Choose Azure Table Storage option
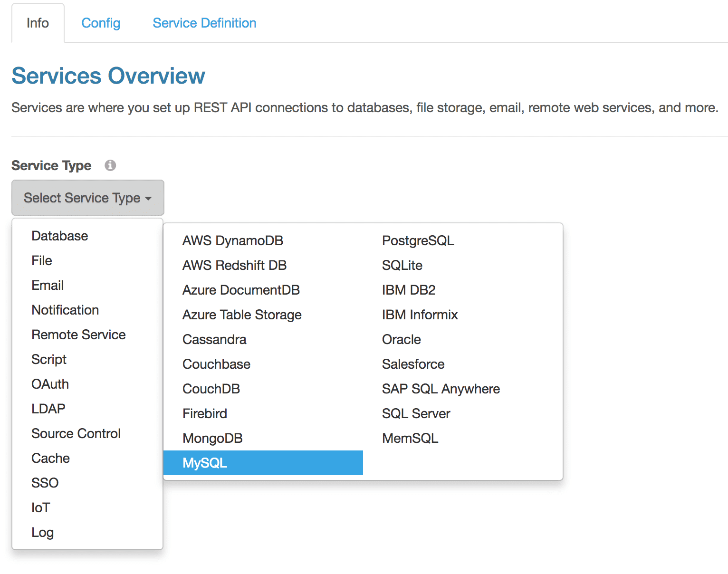The width and height of the screenshot is (728, 574). [x=242, y=315]
